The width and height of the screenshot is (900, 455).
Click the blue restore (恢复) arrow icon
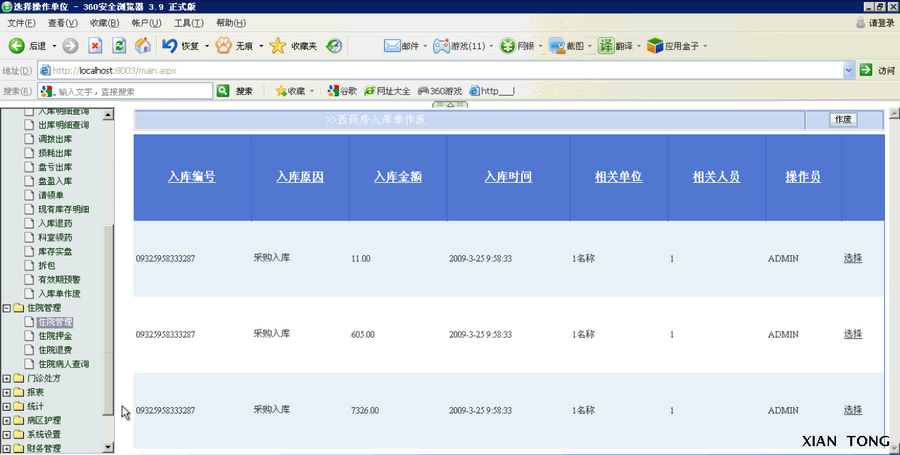point(169,45)
